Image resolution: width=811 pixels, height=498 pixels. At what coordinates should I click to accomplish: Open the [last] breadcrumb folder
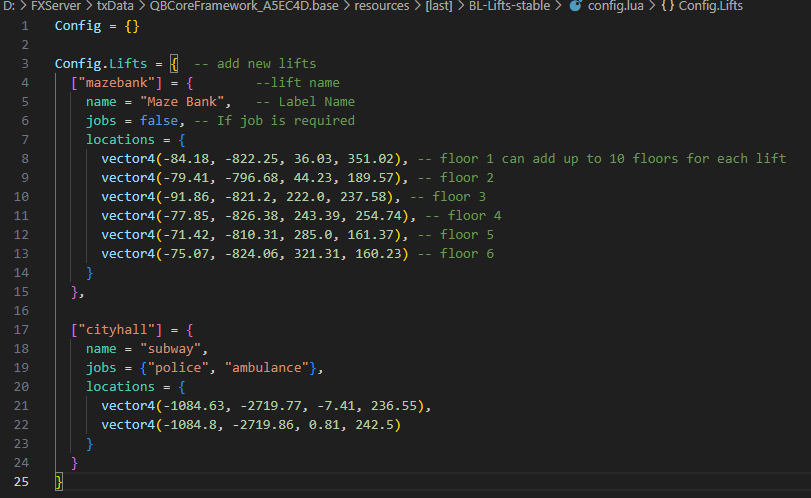pyautogui.click(x=439, y=6)
